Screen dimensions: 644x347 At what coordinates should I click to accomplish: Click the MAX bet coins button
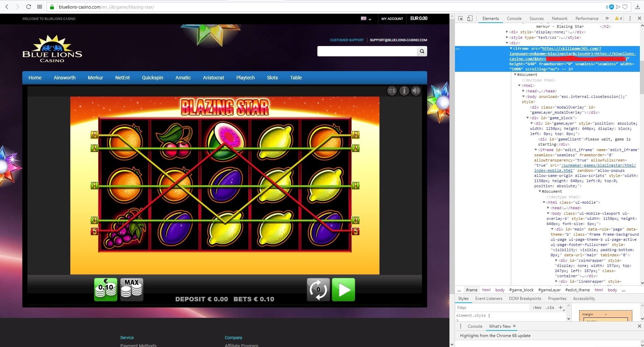pyautogui.click(x=132, y=289)
